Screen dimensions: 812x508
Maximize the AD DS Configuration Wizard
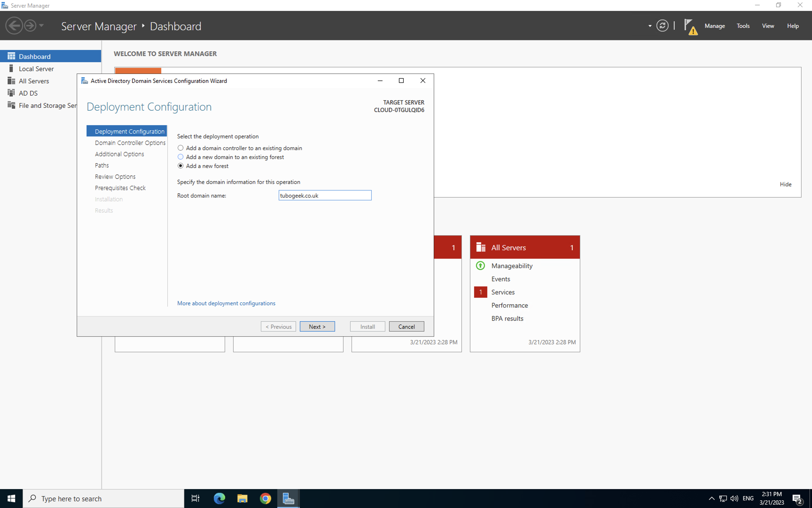click(401, 80)
